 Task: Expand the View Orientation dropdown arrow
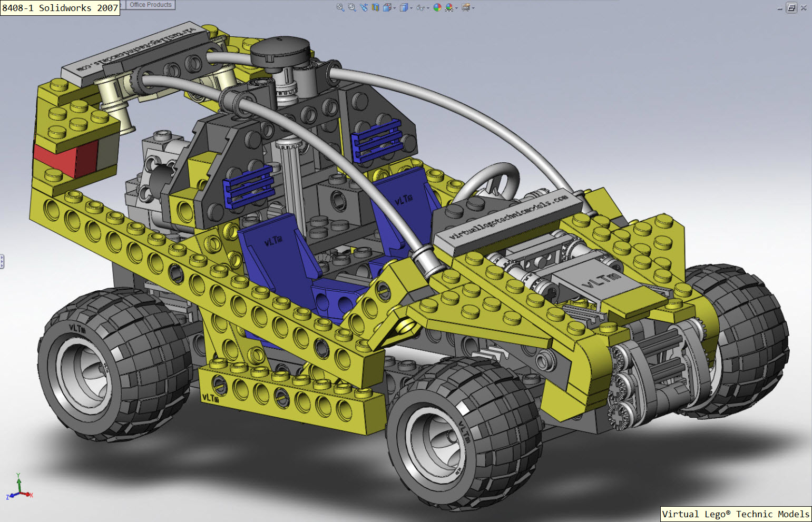tap(395, 8)
